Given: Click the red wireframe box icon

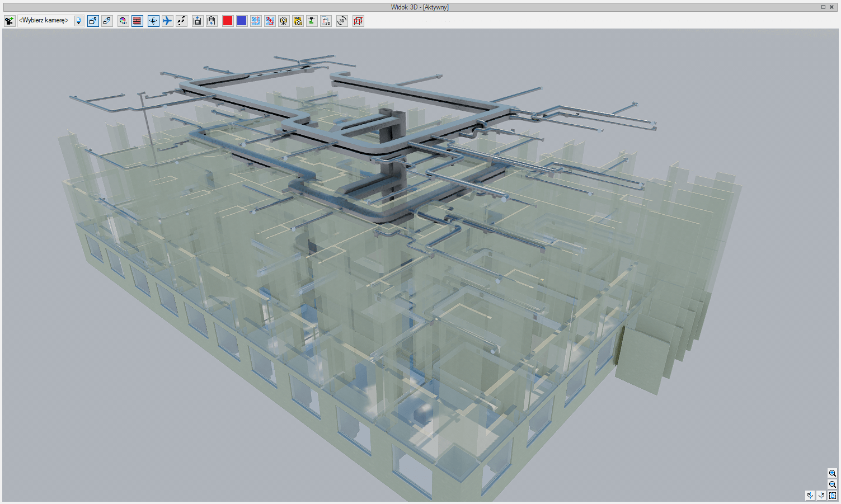Looking at the screenshot, I should click(358, 21).
